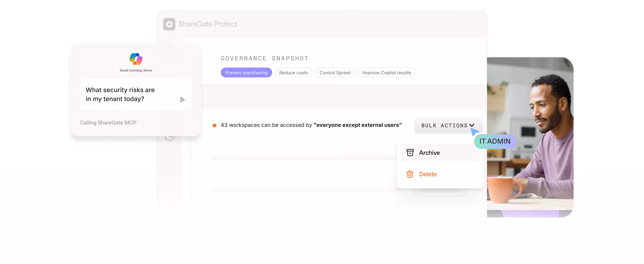The height and width of the screenshot is (264, 644).
Task: Click the Delete trash icon
Action: [410, 174]
